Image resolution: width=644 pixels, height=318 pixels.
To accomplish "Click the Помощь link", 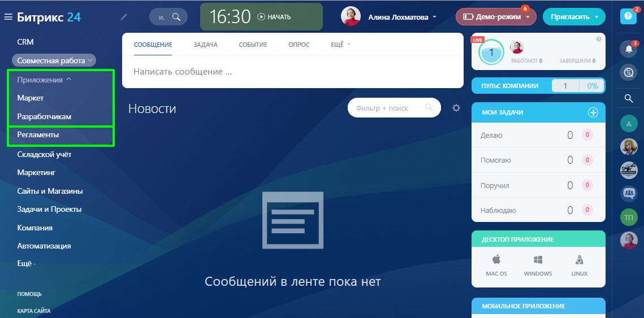I will coord(29,294).
